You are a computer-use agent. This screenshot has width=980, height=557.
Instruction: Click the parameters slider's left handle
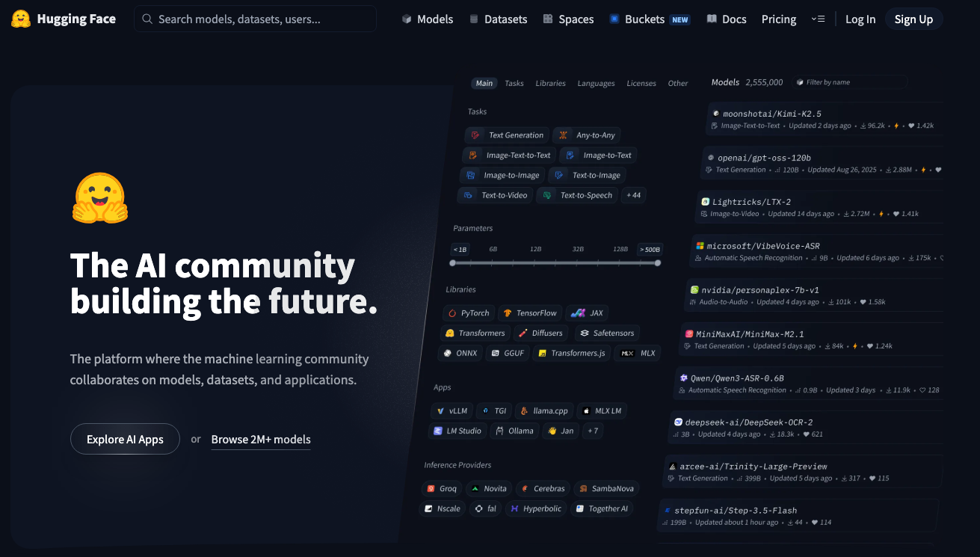[452, 263]
